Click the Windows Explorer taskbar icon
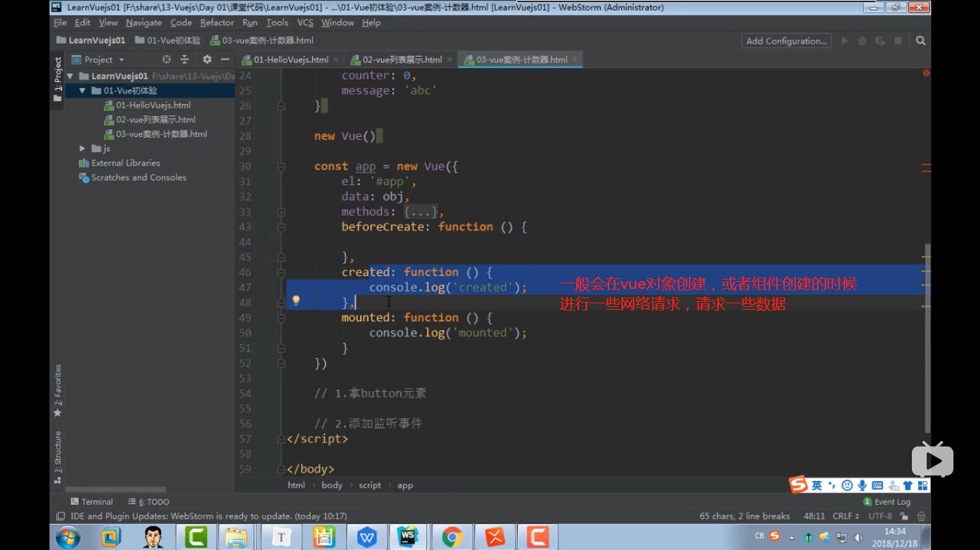Viewport: 980px width, 550px height. pyautogui.click(x=237, y=536)
